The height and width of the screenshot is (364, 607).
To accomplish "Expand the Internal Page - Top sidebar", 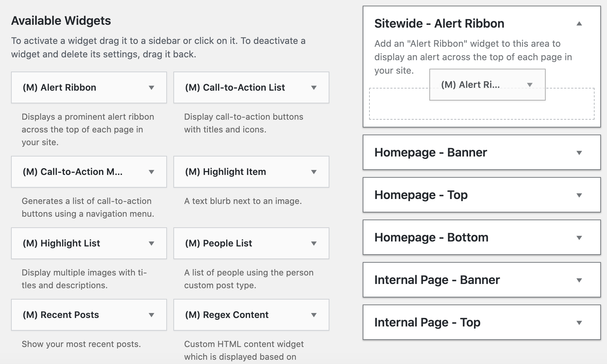I will (579, 322).
